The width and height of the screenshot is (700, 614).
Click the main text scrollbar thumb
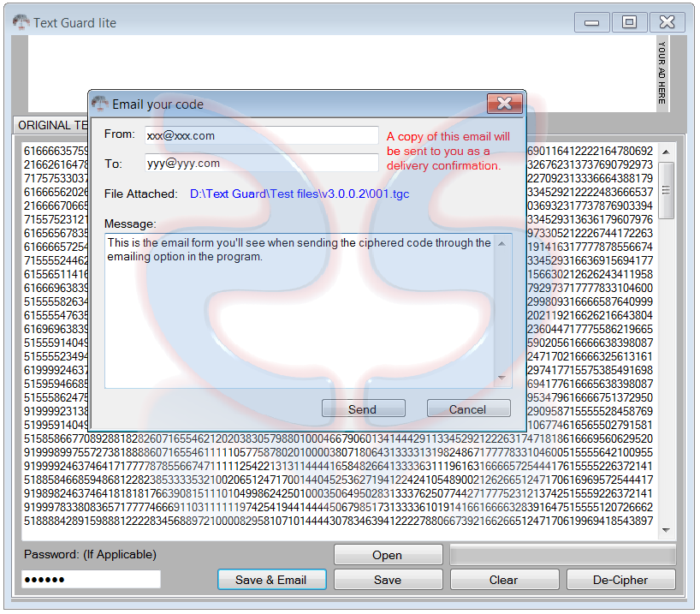tap(666, 191)
